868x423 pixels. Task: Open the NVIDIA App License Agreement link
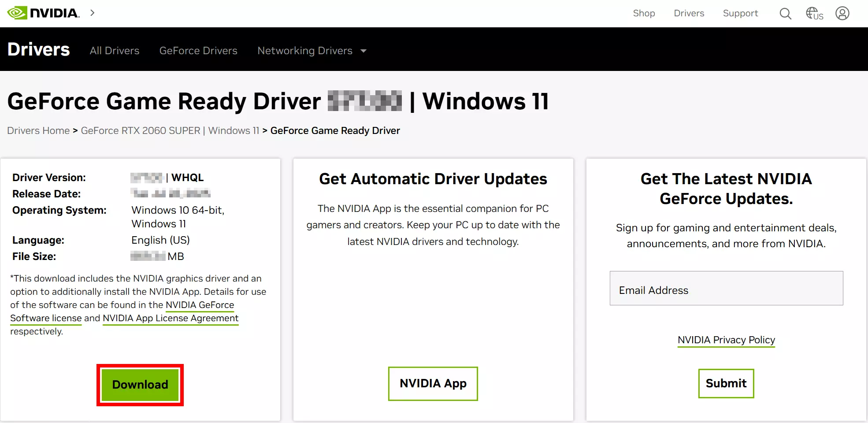pos(171,318)
